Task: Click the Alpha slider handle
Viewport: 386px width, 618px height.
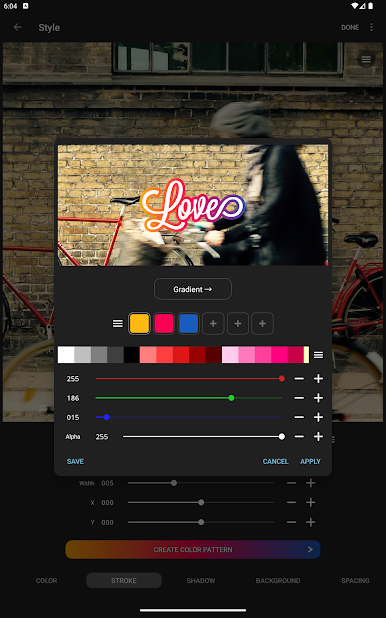Action: 282,437
